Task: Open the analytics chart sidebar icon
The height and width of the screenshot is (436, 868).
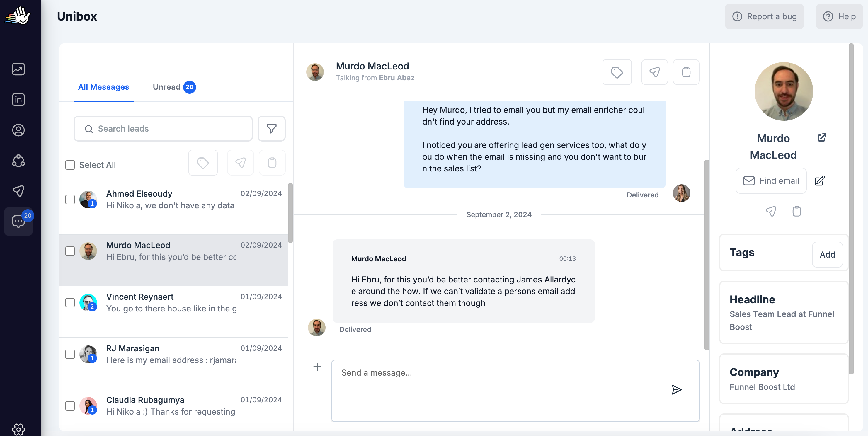Action: click(x=18, y=69)
